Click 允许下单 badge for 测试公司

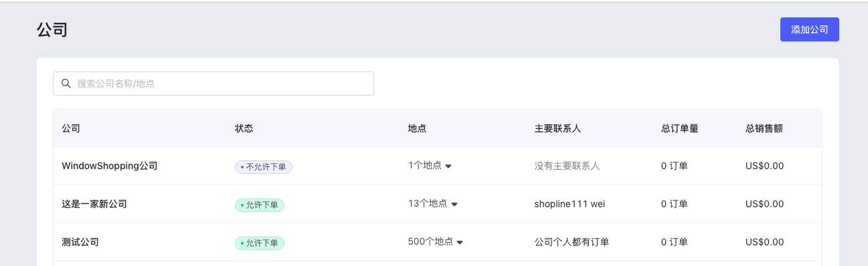(260, 243)
